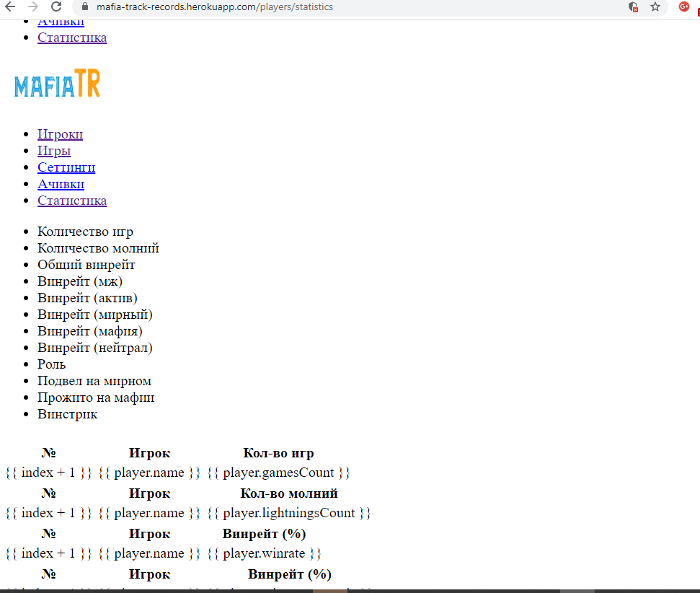Open site security info via the lock icon
This screenshot has height=593, width=700.
(84, 7)
